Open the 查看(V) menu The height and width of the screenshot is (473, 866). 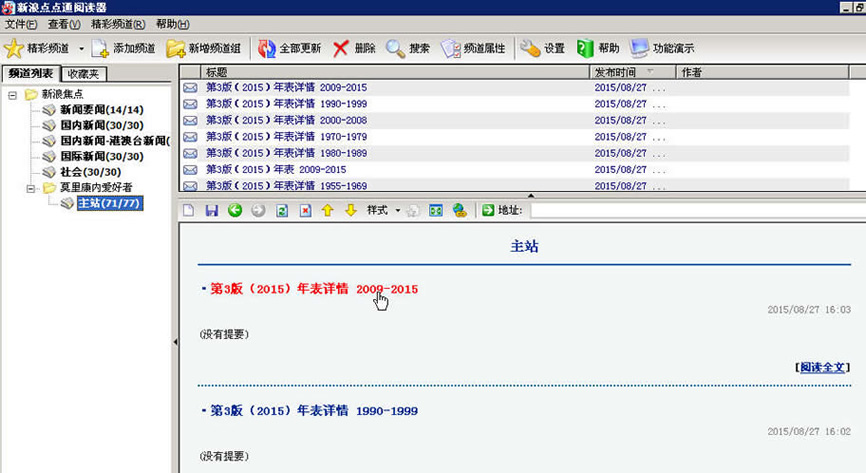coord(64,24)
